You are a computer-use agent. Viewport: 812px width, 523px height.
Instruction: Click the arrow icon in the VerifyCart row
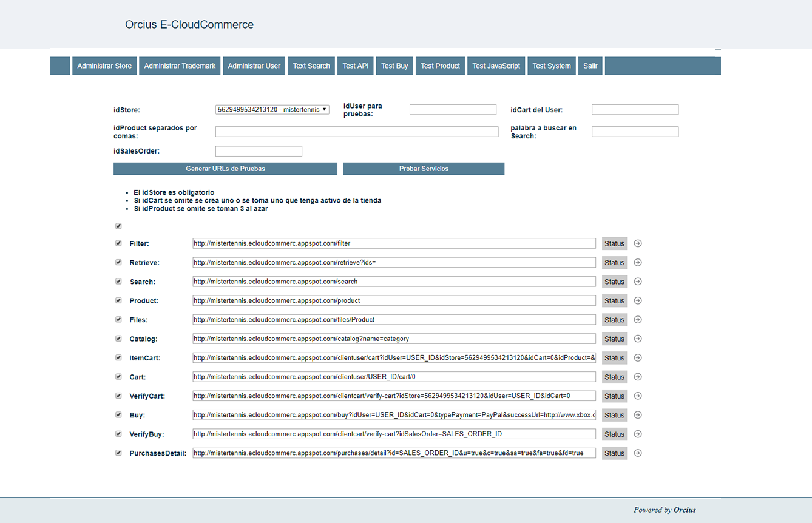tap(638, 396)
